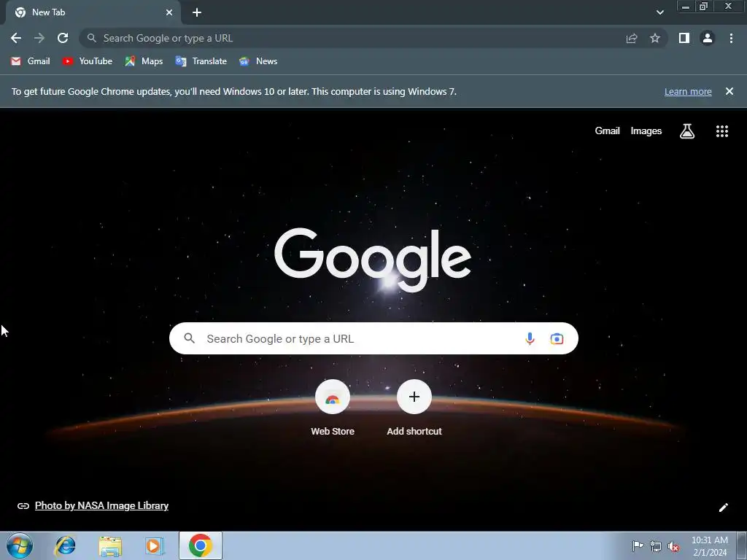
Task: Click the share this page icon
Action: point(632,38)
